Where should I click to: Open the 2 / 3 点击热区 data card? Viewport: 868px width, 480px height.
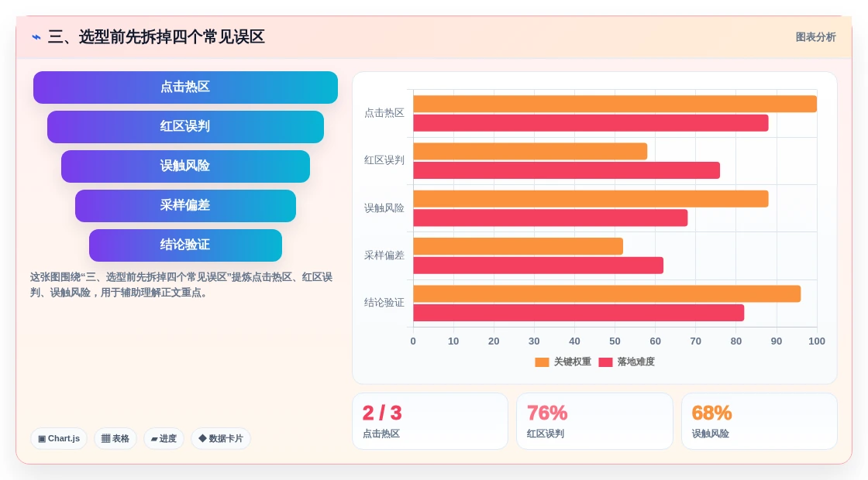(430, 421)
